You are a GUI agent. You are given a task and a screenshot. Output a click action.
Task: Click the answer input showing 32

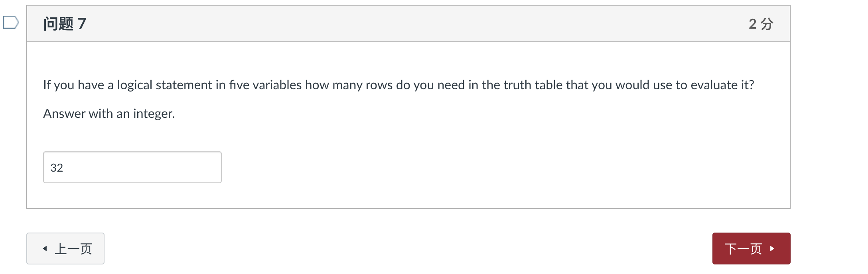132,167
